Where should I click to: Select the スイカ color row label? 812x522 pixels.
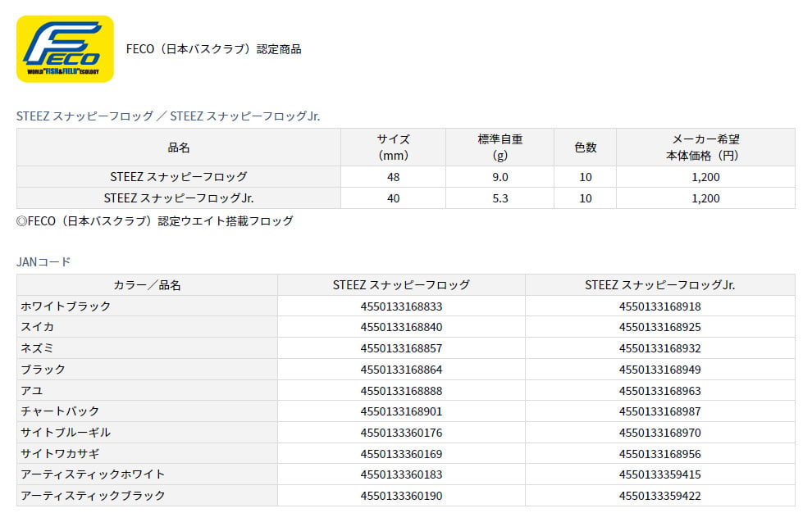pos(37,327)
